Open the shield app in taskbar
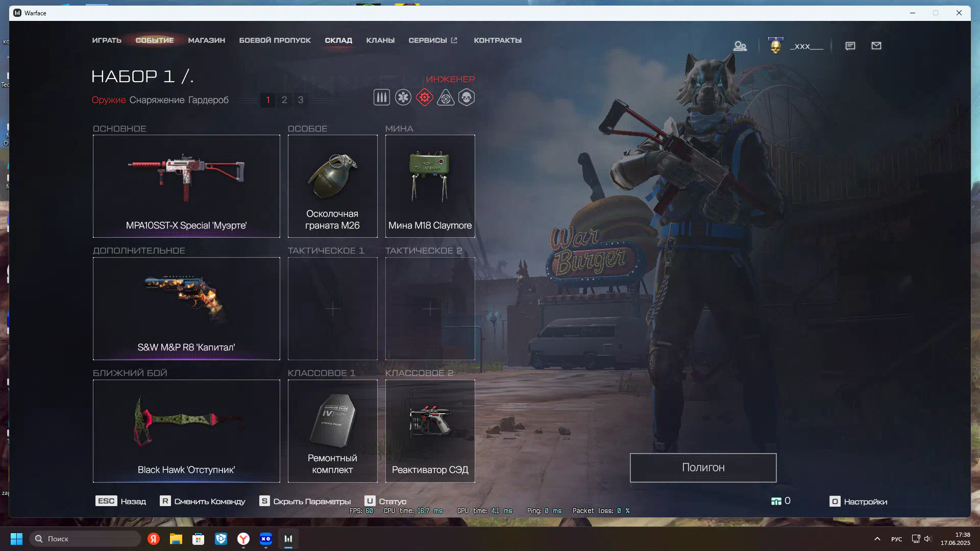Viewport: 980px width, 551px height. (221, 539)
